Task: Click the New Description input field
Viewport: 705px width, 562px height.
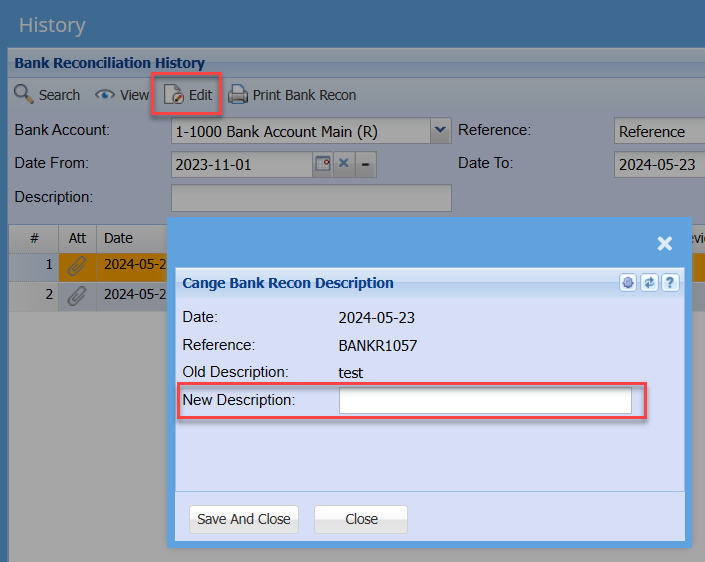Action: (485, 401)
